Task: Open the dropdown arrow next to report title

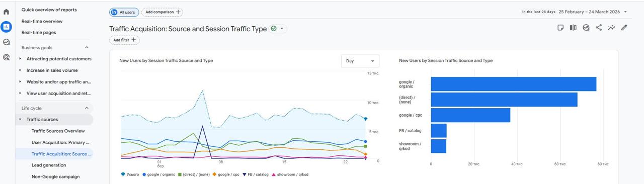Action: pos(282,29)
